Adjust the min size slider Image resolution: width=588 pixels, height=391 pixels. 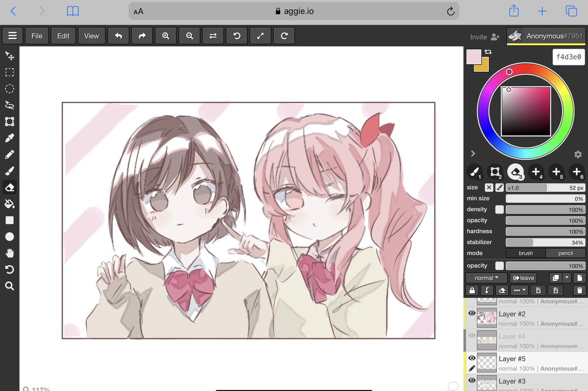(545, 199)
